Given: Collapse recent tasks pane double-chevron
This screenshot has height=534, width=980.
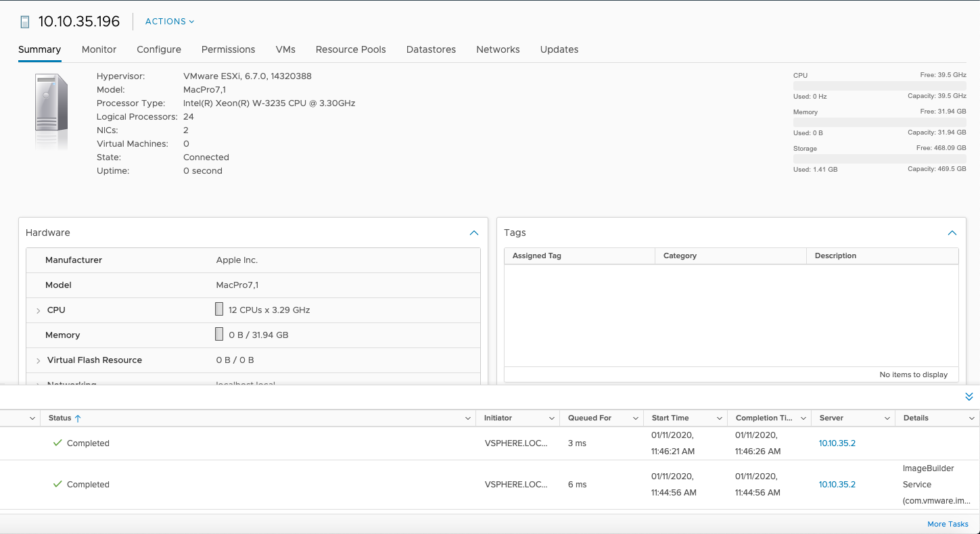Looking at the screenshot, I should click(x=969, y=397).
